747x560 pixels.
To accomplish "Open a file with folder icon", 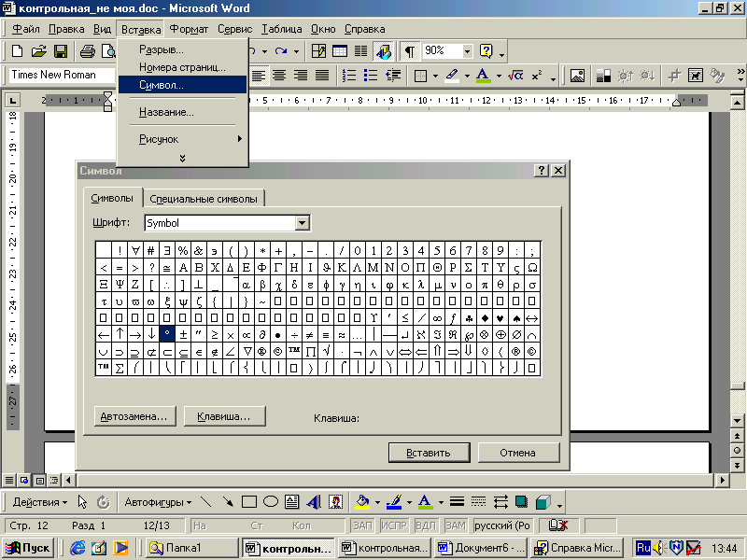I will tap(39, 51).
